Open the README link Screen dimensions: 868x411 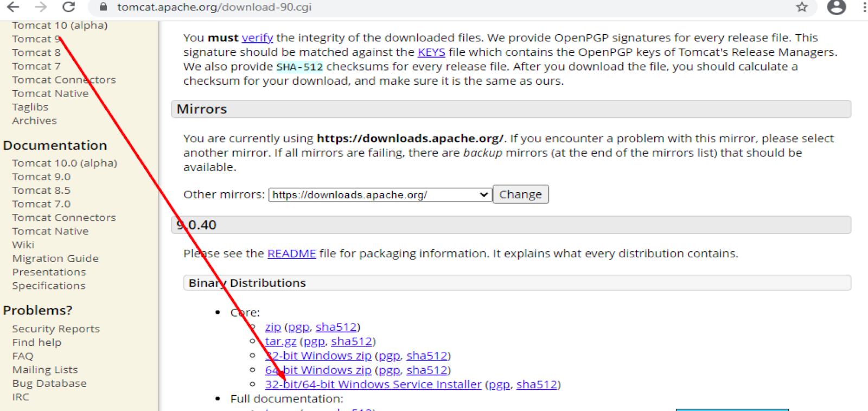[x=291, y=254]
